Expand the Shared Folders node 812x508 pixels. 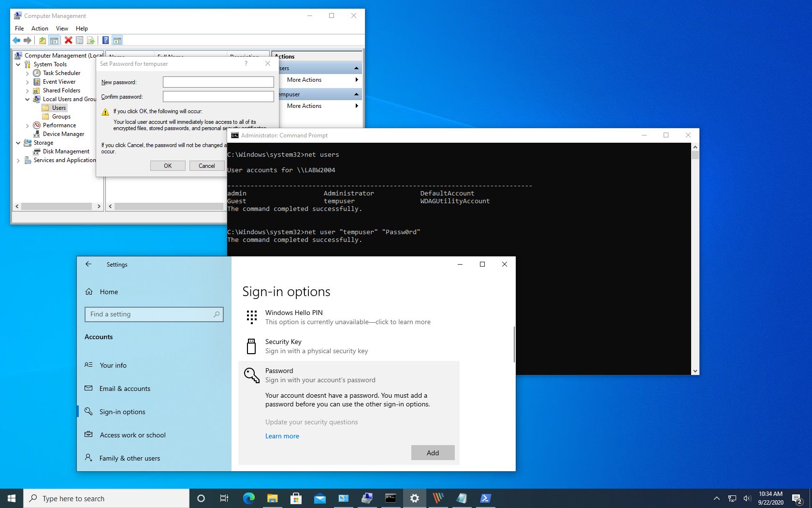click(27, 90)
